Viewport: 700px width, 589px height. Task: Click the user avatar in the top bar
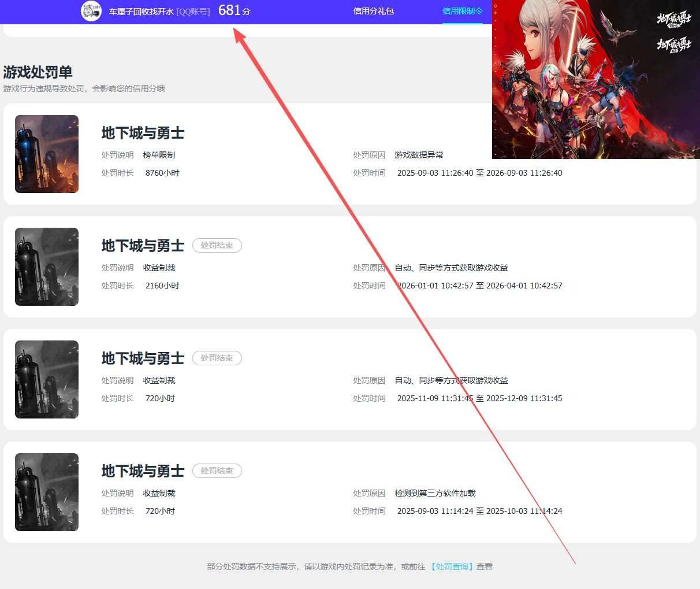click(x=91, y=11)
